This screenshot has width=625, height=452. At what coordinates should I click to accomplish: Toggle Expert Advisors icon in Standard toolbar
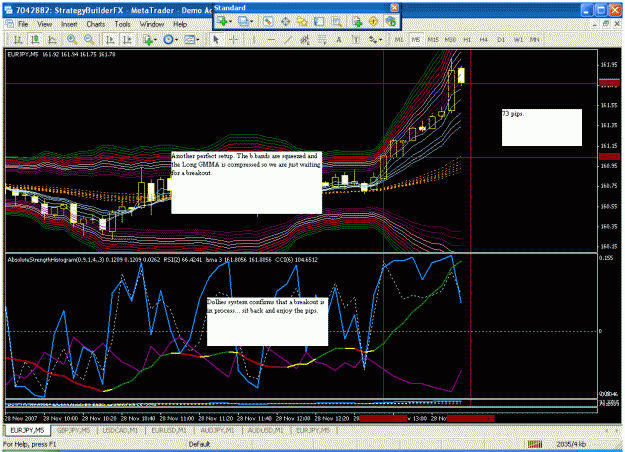(391, 22)
